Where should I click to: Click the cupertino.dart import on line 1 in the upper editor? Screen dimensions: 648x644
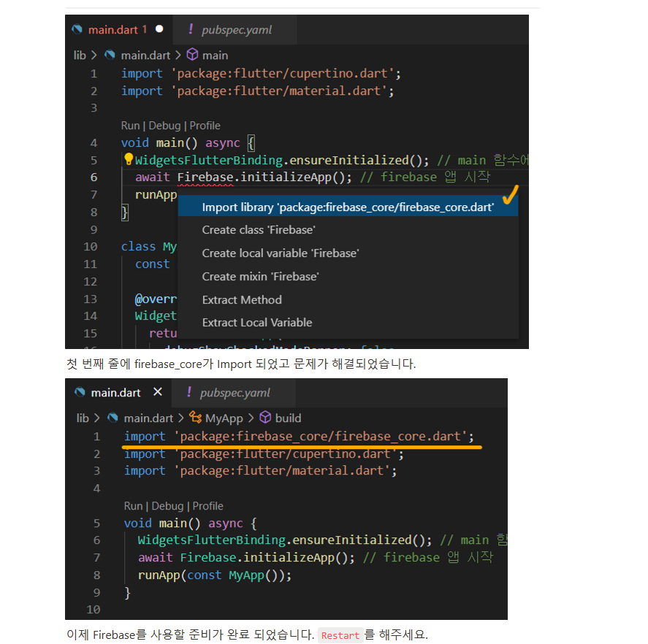pos(261,73)
